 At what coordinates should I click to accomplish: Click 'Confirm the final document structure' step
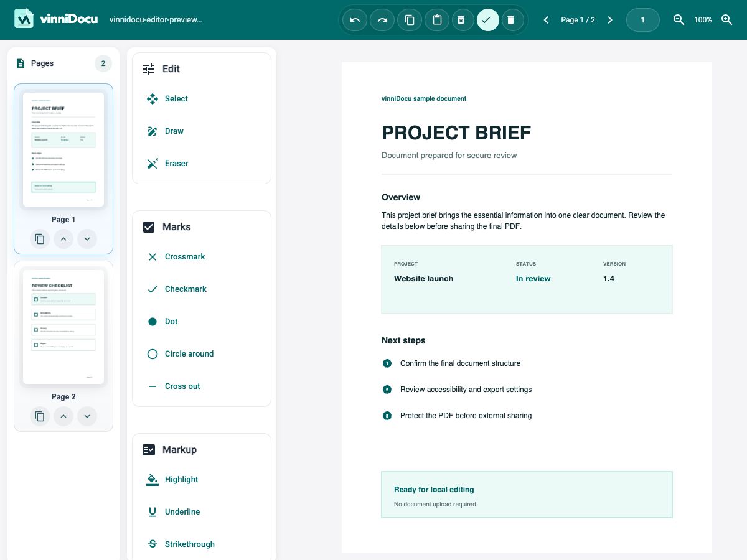[460, 363]
